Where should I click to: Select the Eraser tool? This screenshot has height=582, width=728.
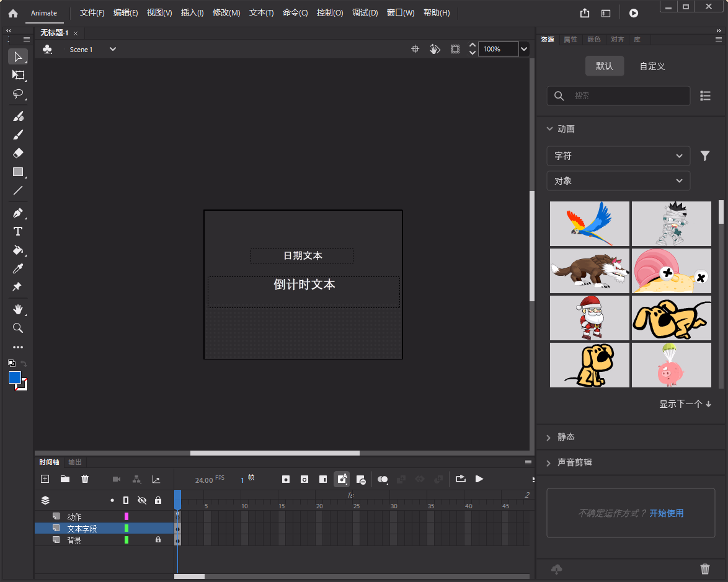tap(17, 153)
